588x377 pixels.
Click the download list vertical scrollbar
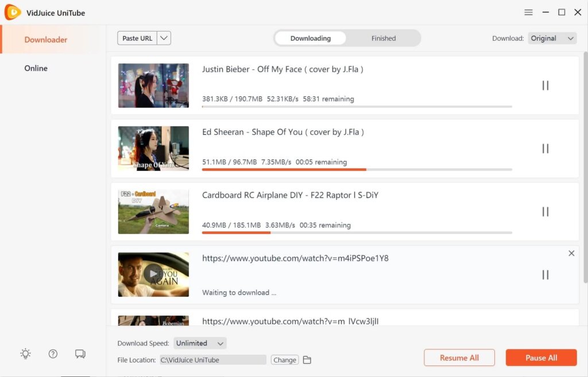point(585,168)
